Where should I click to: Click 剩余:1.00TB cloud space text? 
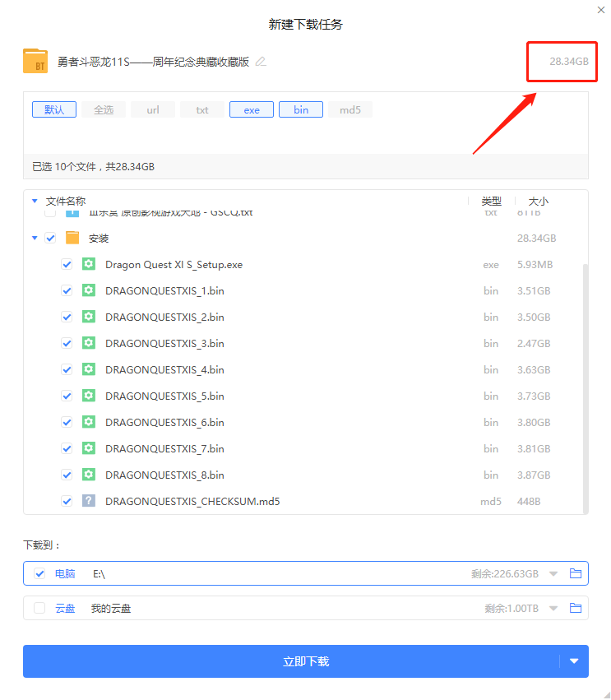[x=511, y=608]
